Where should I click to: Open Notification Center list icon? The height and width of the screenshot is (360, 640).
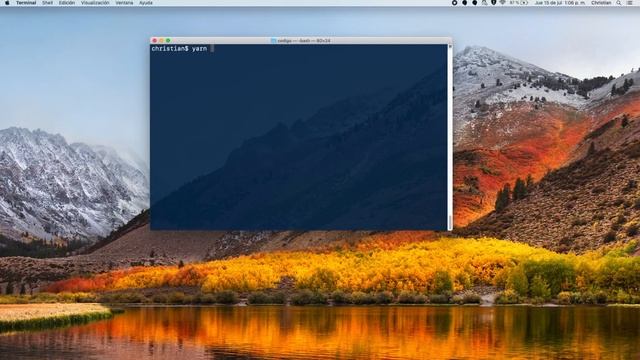tap(630, 3)
